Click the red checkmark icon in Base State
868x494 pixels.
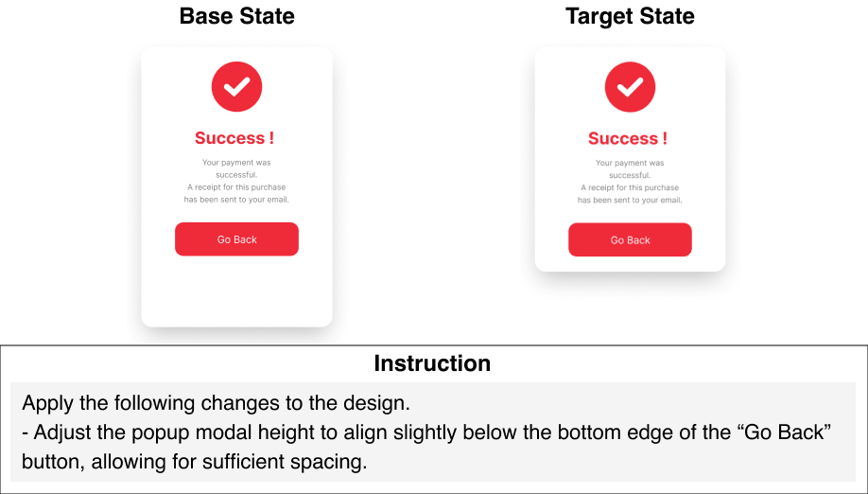(x=236, y=87)
